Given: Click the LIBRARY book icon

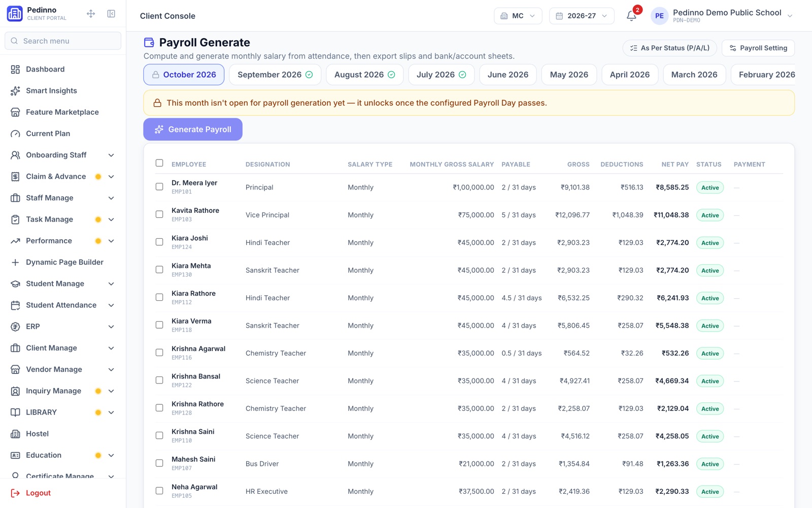Looking at the screenshot, I should coord(15,412).
